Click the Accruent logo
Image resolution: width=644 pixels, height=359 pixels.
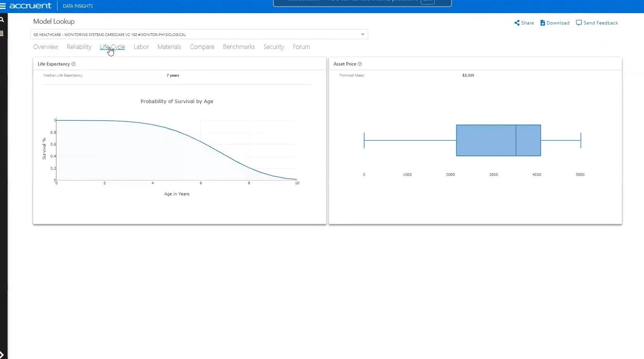click(x=30, y=6)
